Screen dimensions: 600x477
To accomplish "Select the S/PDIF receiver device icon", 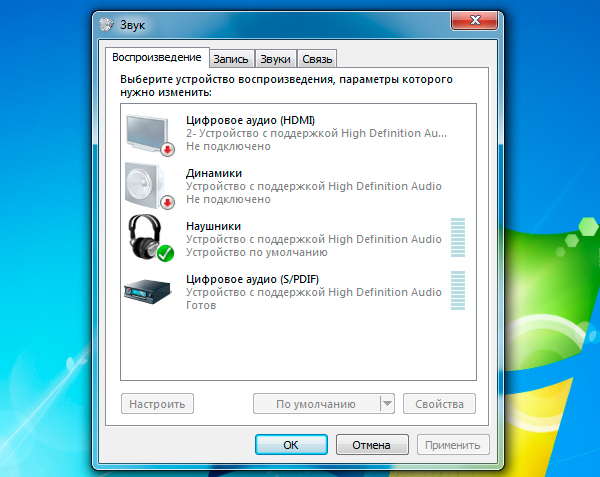I will [x=148, y=291].
